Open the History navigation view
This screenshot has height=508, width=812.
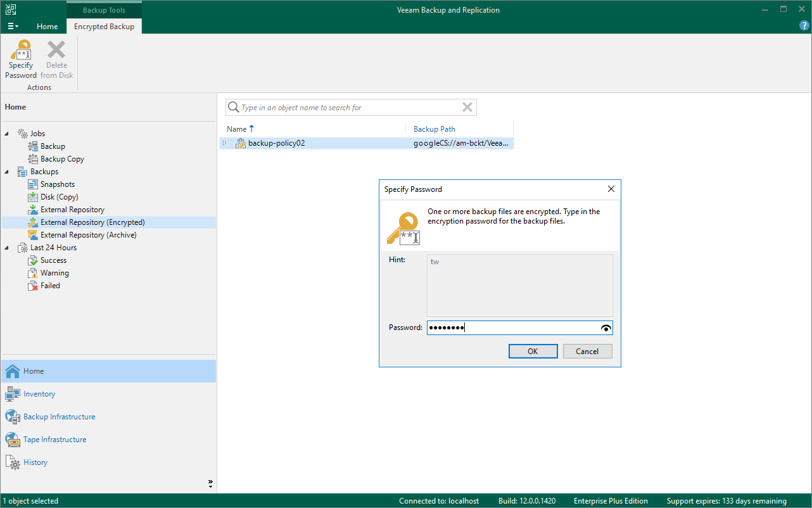[x=108, y=462]
